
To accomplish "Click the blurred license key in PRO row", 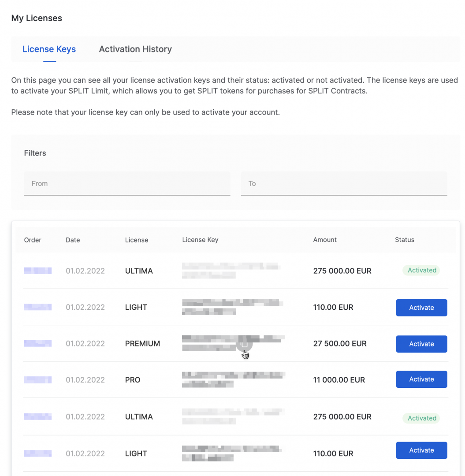I will tap(233, 380).
